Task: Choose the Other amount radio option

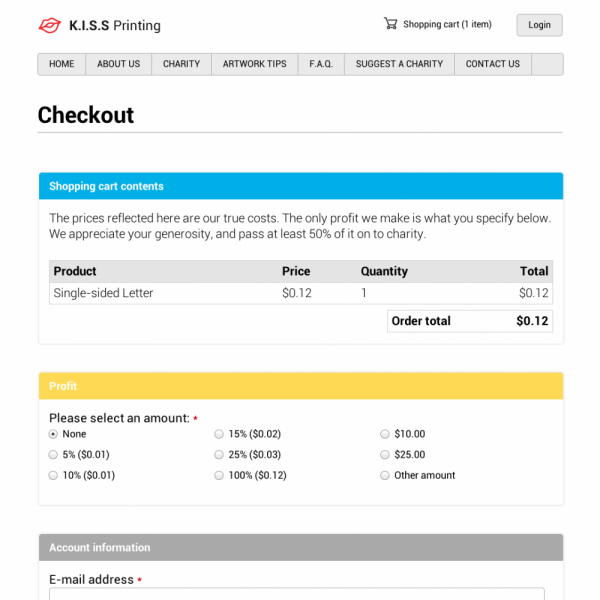Action: [x=385, y=476]
